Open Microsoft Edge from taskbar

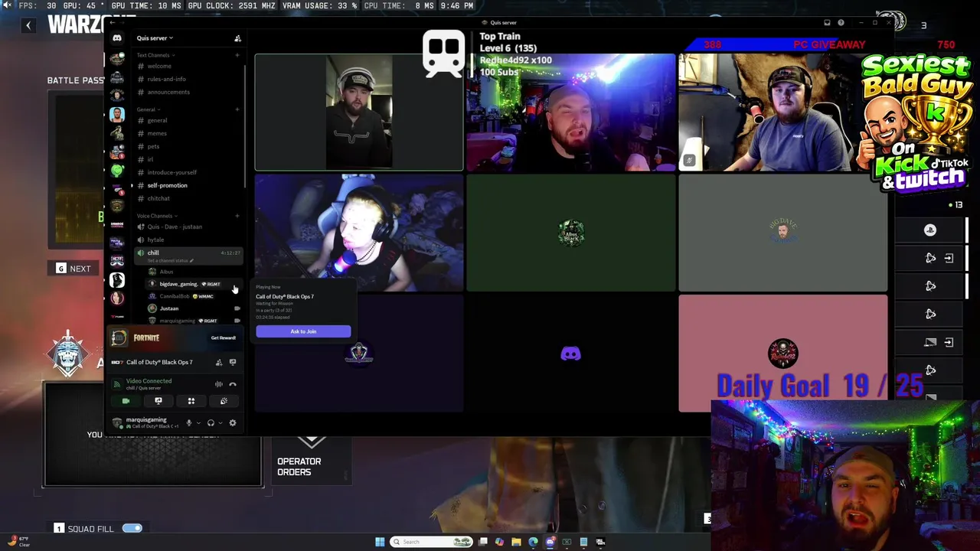pos(534,542)
